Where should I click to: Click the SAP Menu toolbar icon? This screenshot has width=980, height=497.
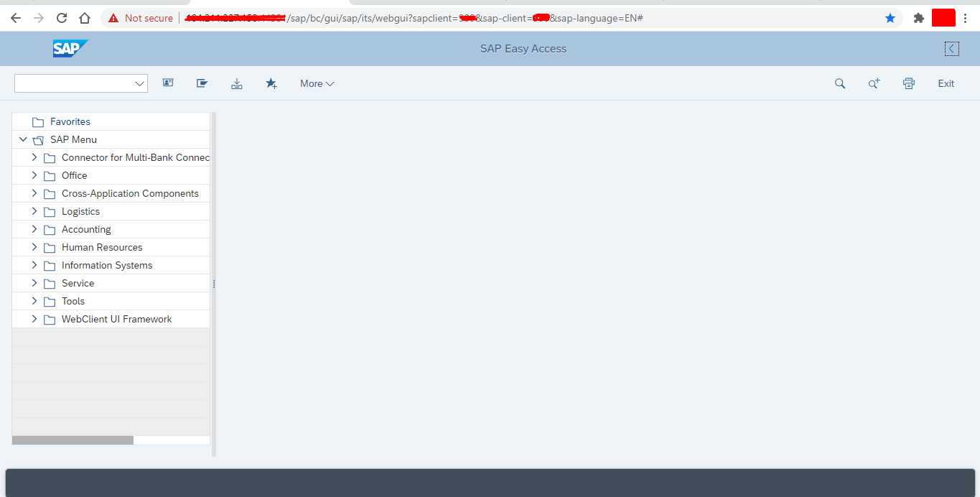coord(202,83)
